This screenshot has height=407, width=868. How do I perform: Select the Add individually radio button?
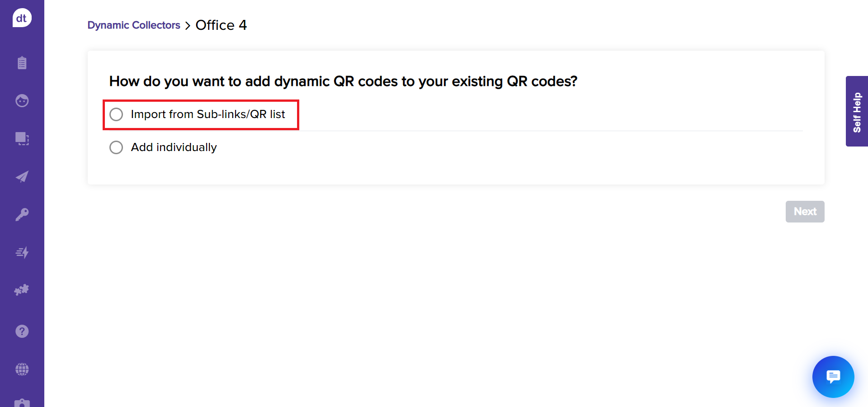pos(116,147)
